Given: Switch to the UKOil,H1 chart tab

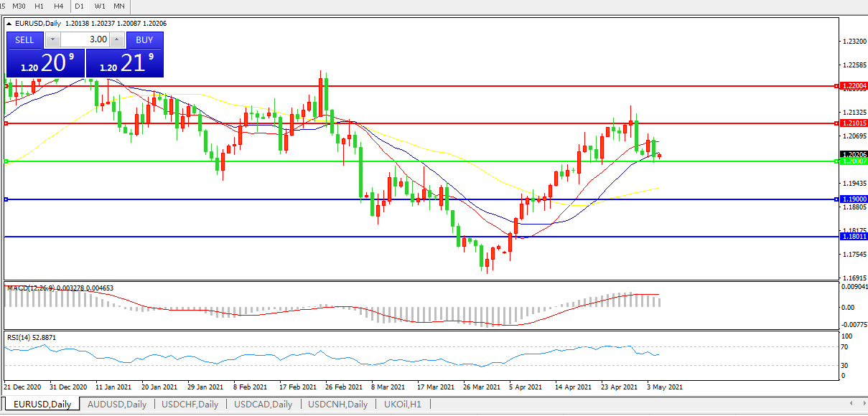Looking at the screenshot, I should [403, 405].
